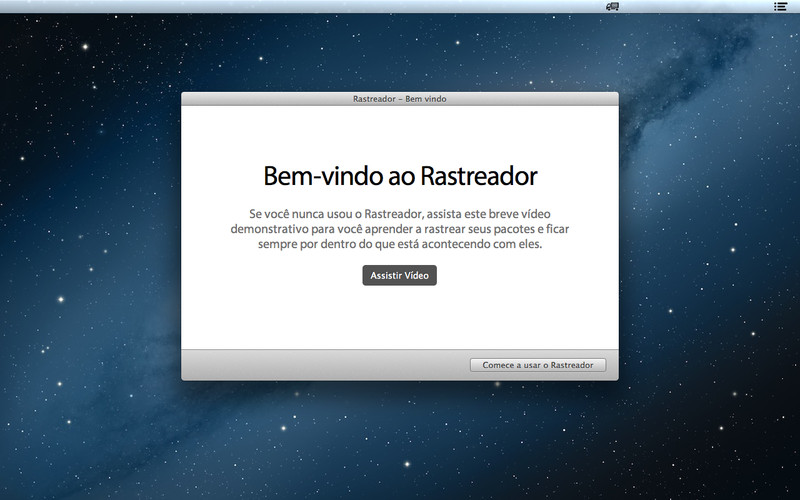Image resolution: width=800 pixels, height=500 pixels.
Task: Open the Rastreador truck menu bar icon
Action: pyautogui.click(x=612, y=6)
